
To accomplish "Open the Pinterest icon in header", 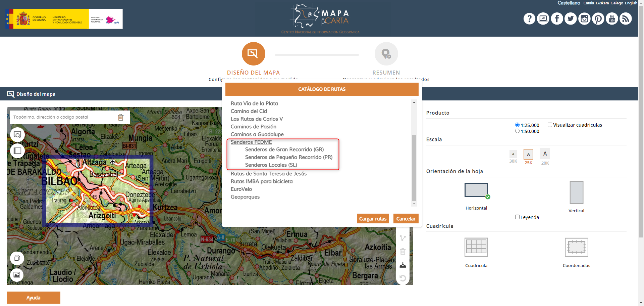I will [x=598, y=19].
